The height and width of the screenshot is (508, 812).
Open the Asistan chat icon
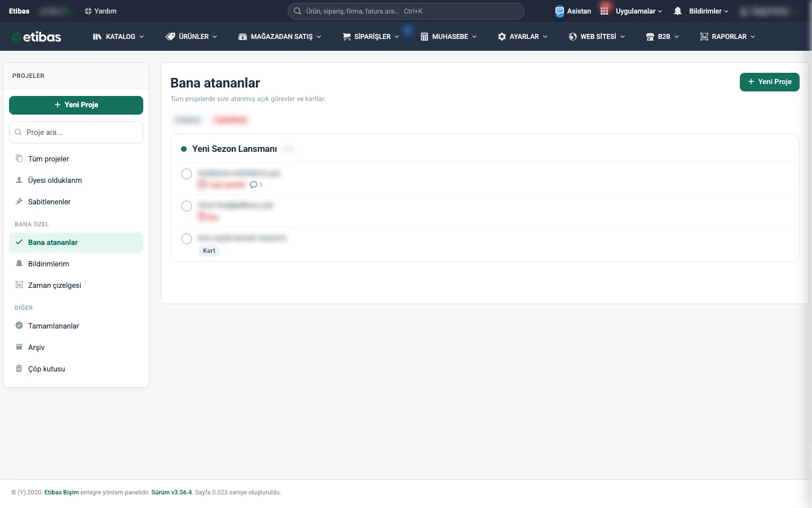tap(559, 11)
